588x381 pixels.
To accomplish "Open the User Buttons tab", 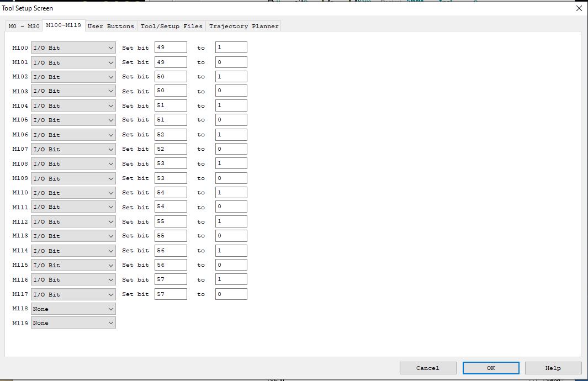I will [110, 27].
